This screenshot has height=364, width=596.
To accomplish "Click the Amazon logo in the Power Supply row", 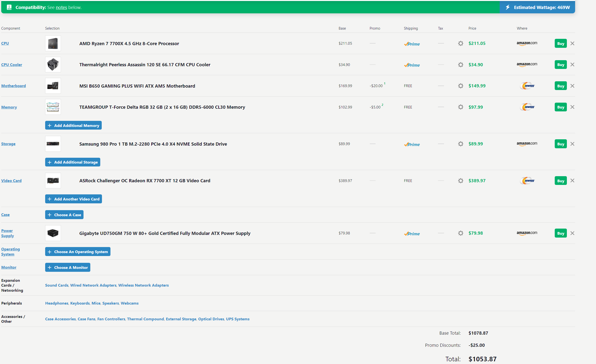I will [527, 233].
